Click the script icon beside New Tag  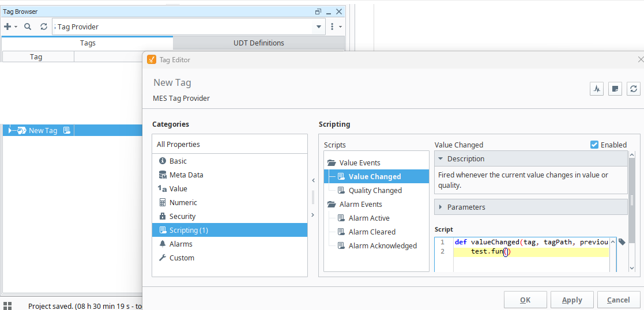67,131
